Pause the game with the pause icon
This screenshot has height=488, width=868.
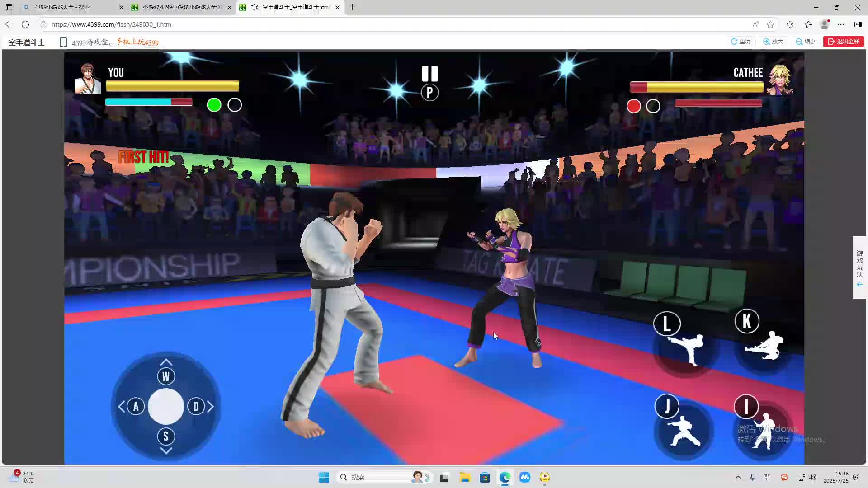tap(429, 74)
